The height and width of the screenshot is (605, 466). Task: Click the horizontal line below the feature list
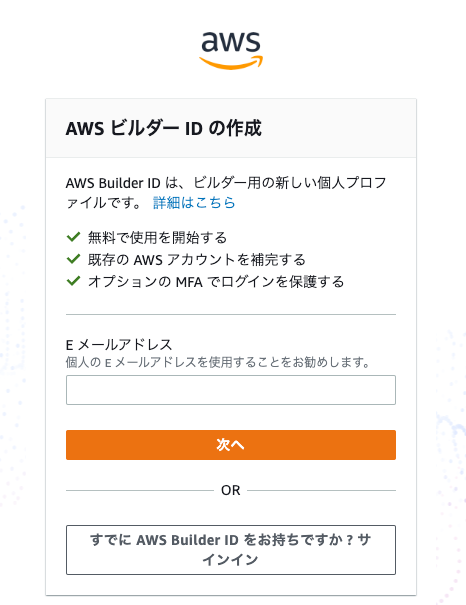tap(231, 314)
